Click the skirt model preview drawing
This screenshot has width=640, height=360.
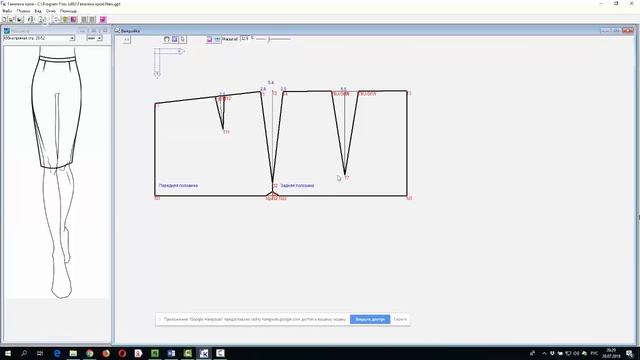click(57, 171)
